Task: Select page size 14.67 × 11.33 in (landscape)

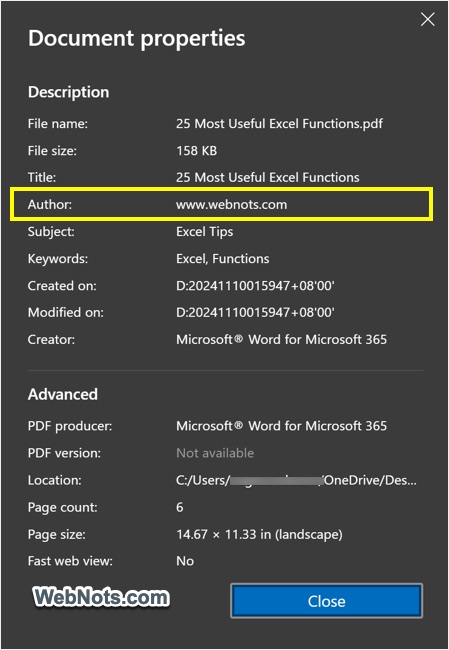Action: [259, 534]
